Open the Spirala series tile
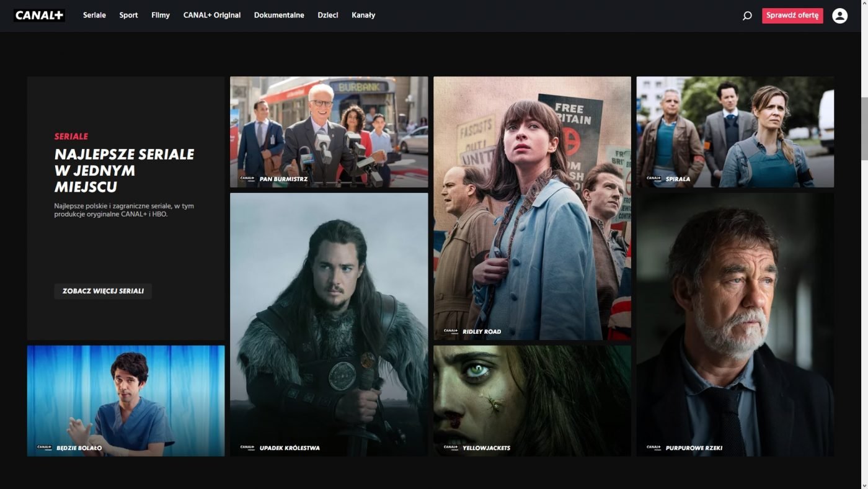Image resolution: width=868 pixels, height=489 pixels. tap(735, 132)
